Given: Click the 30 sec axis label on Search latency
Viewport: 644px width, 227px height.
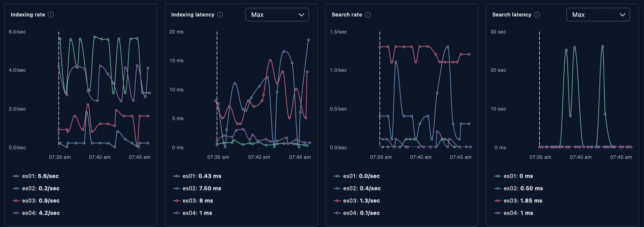Looking at the screenshot, I should pyautogui.click(x=498, y=32).
